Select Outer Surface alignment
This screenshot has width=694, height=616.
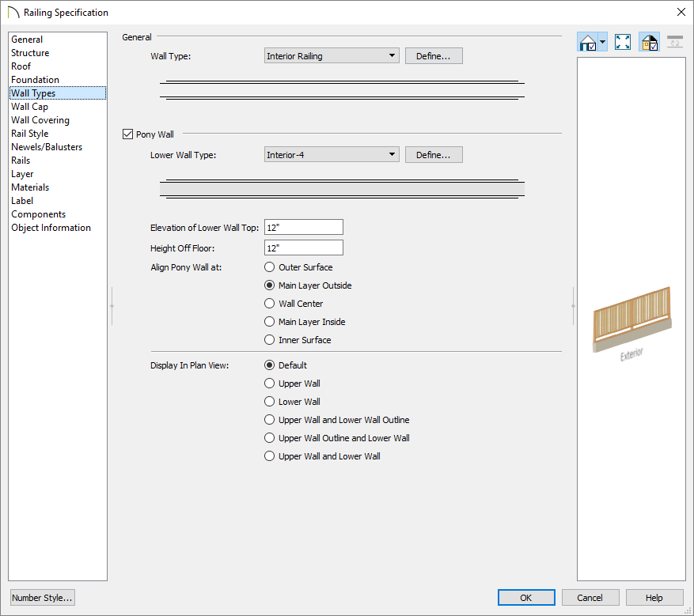coord(270,267)
